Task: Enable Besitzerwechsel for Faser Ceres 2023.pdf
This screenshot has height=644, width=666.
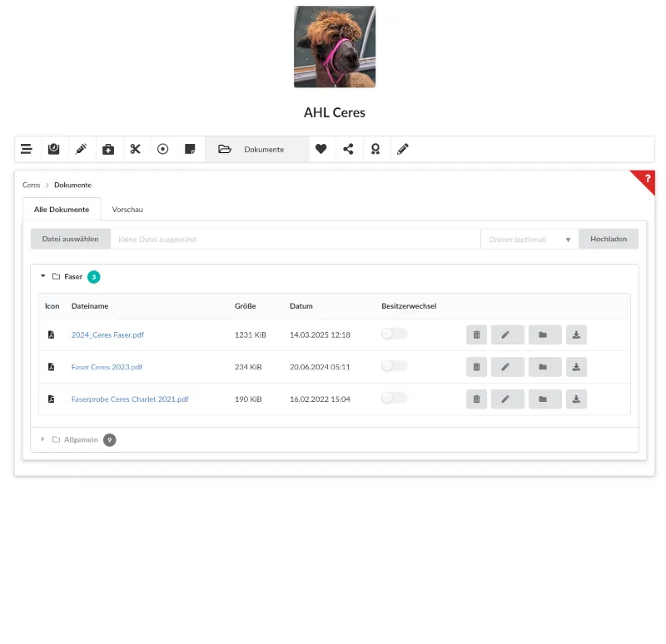Action: [x=394, y=366]
